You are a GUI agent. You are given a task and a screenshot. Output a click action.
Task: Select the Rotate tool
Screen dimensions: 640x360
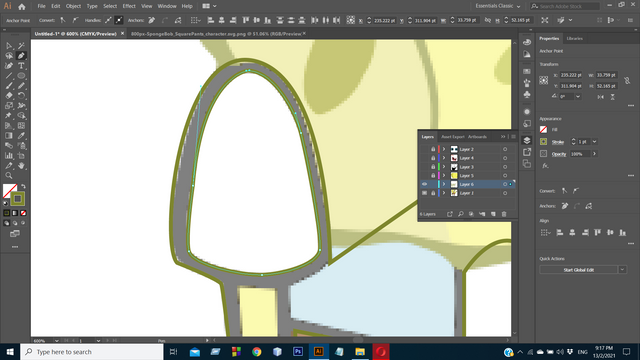click(x=21, y=96)
